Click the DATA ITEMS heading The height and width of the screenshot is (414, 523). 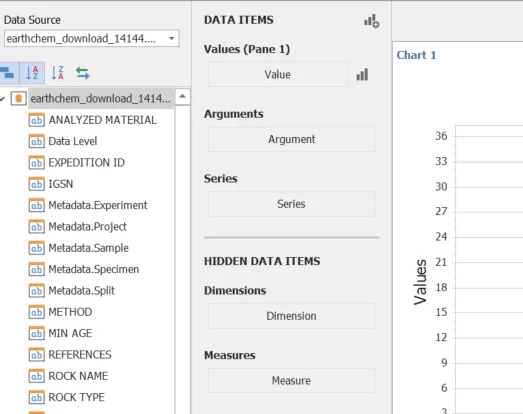(239, 20)
